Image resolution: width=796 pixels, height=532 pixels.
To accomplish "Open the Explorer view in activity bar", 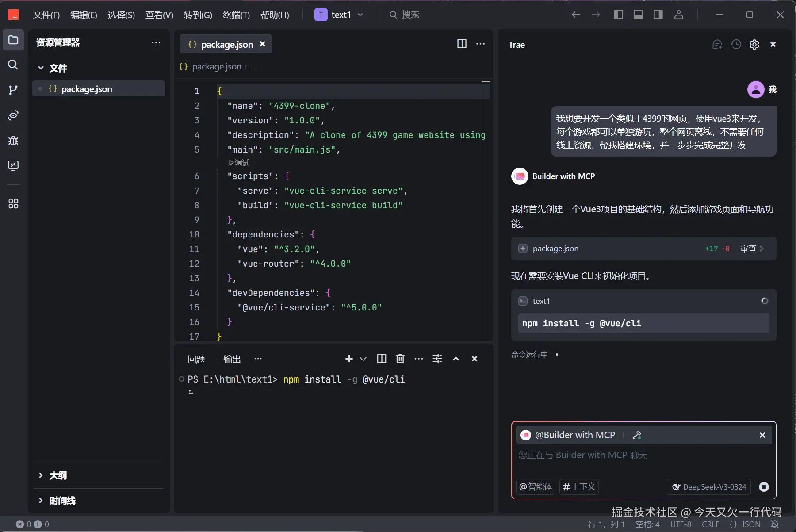I will tap(13, 40).
